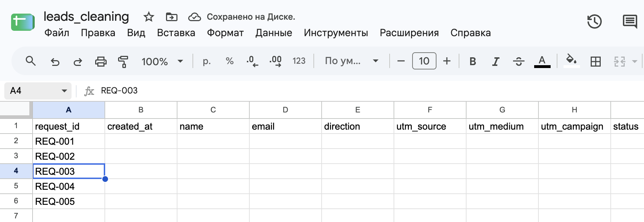
Task: Select column E header
Action: [x=358, y=110]
